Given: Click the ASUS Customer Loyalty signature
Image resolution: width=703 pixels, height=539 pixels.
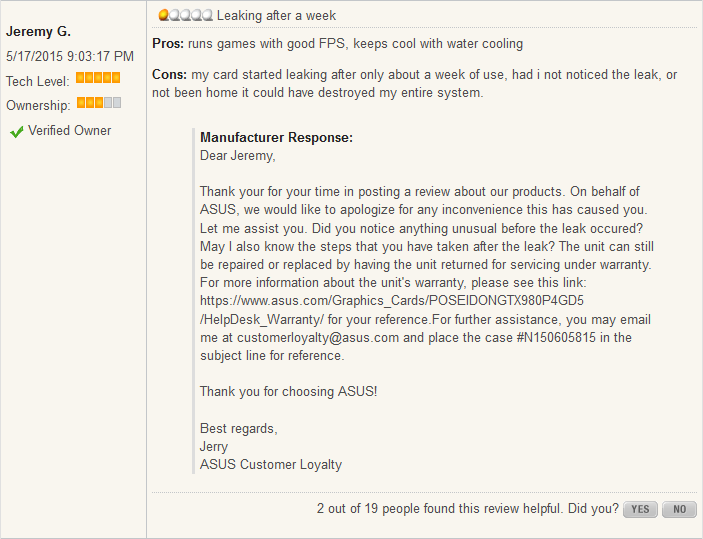Looking at the screenshot, I should coord(270,464).
